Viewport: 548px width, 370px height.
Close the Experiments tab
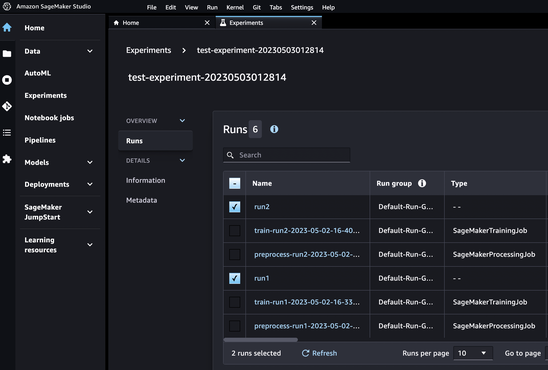click(x=314, y=23)
